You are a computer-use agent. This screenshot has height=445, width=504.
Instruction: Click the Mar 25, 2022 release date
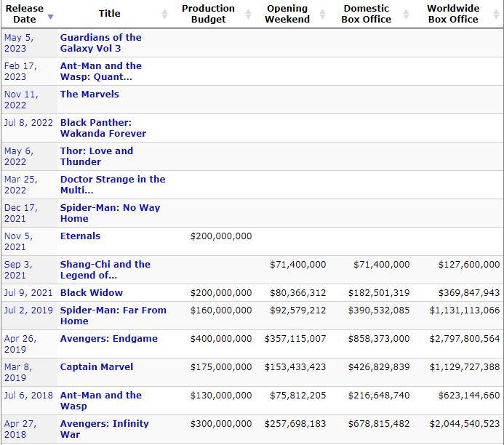tap(20, 185)
